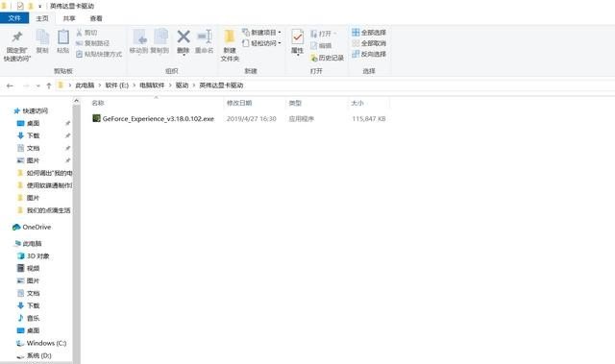Click the Delete (删除) X icon
This screenshot has height=364, width=615.
184,36
